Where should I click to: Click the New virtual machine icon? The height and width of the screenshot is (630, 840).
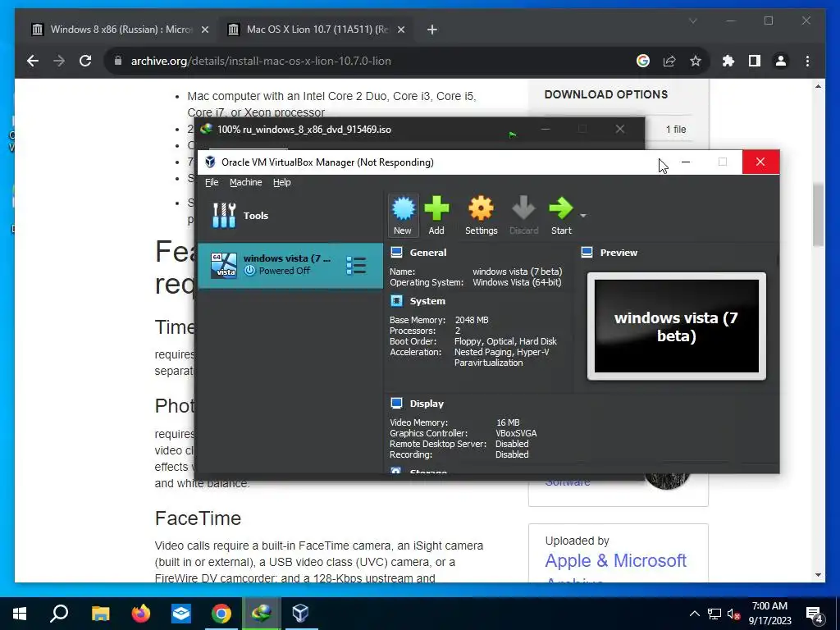[x=403, y=216]
